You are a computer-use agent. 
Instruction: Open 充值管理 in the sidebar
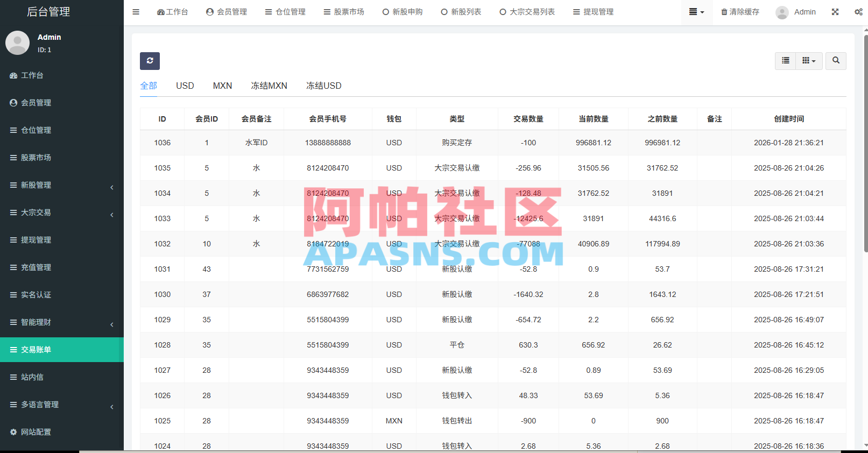click(x=62, y=267)
